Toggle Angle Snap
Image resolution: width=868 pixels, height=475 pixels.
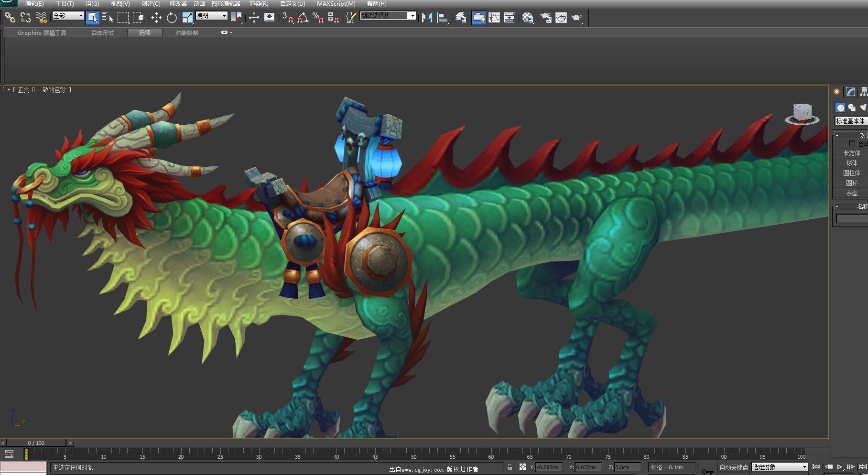303,18
